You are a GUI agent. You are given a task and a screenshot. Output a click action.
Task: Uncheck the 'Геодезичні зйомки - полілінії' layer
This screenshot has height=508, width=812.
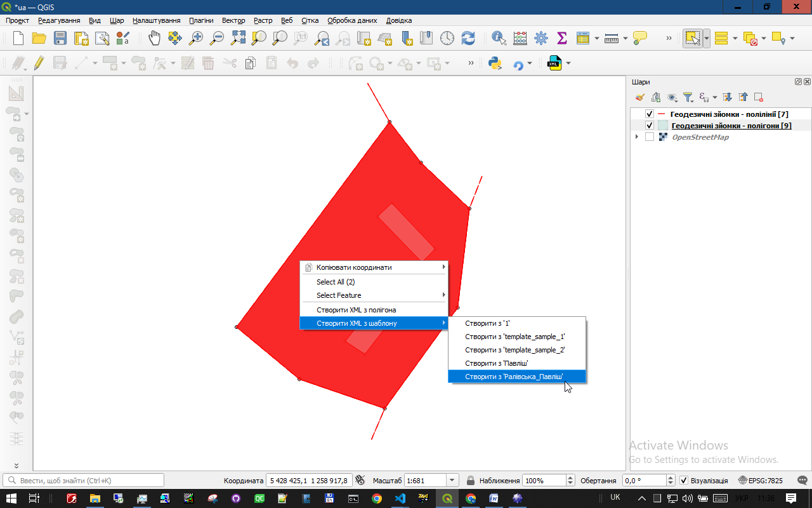pyautogui.click(x=649, y=114)
